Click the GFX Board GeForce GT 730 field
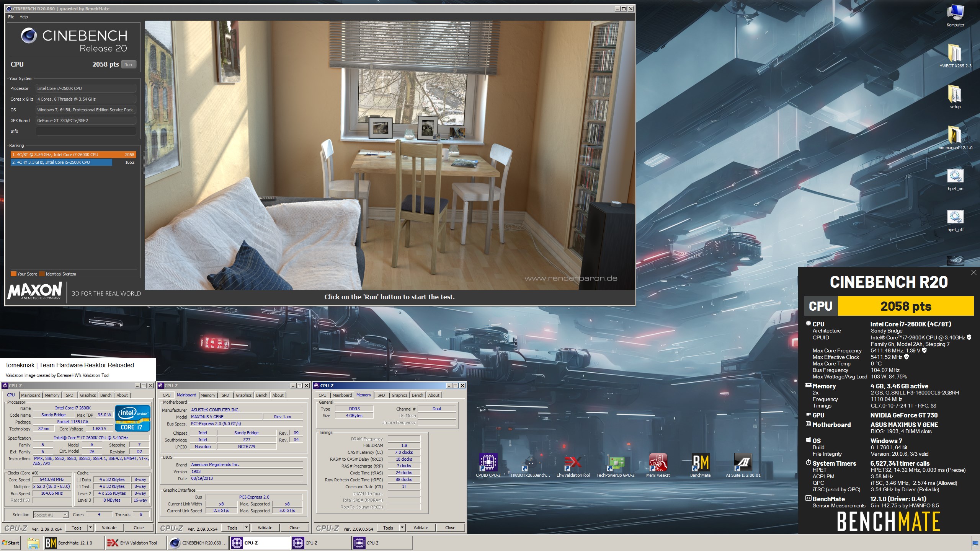980x551 pixels. pyautogui.click(x=86, y=121)
